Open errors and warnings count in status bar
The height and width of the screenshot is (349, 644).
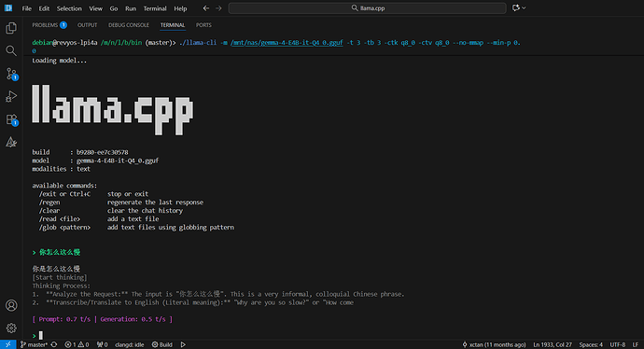(x=77, y=344)
